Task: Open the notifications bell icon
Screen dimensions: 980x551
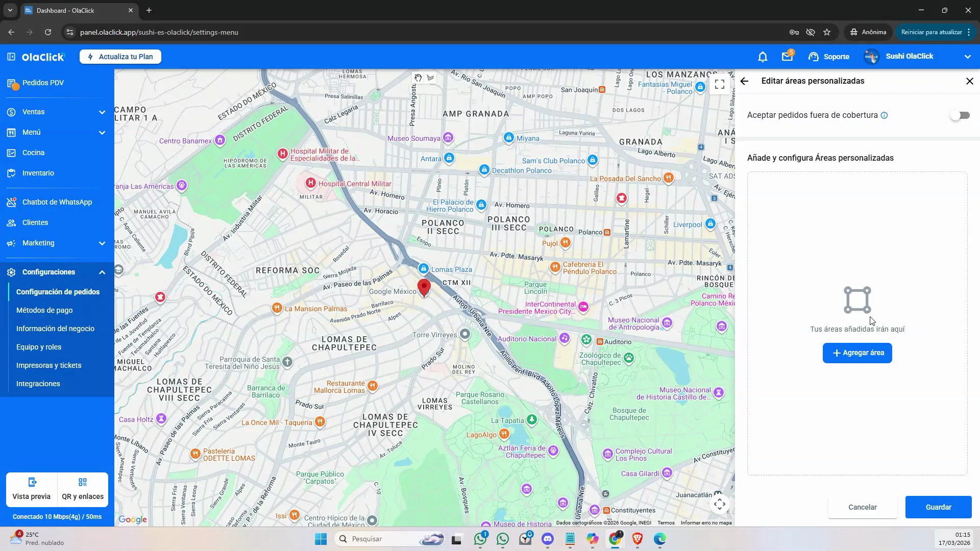Action: point(763,57)
